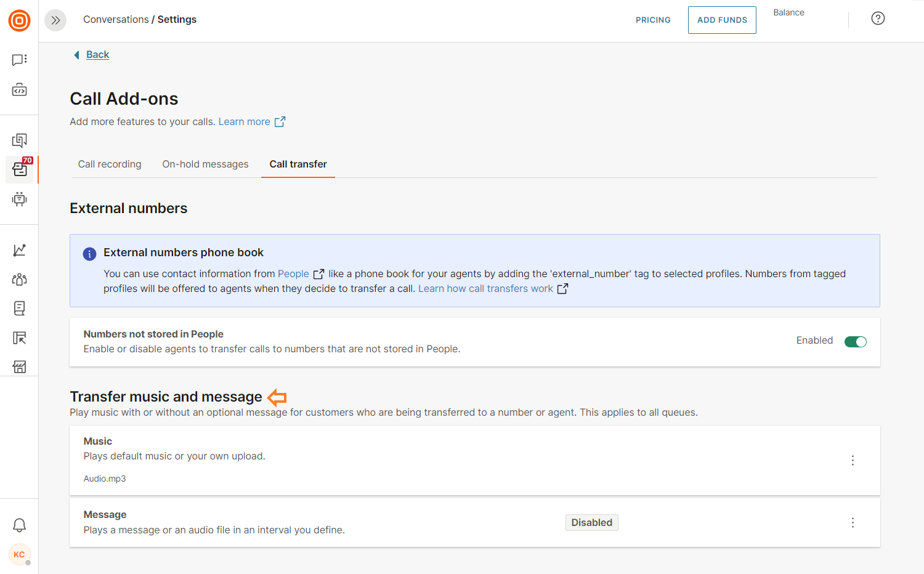Open Conversations inbox icon with 70 badge
This screenshot has height=574, width=924.
pos(20,169)
